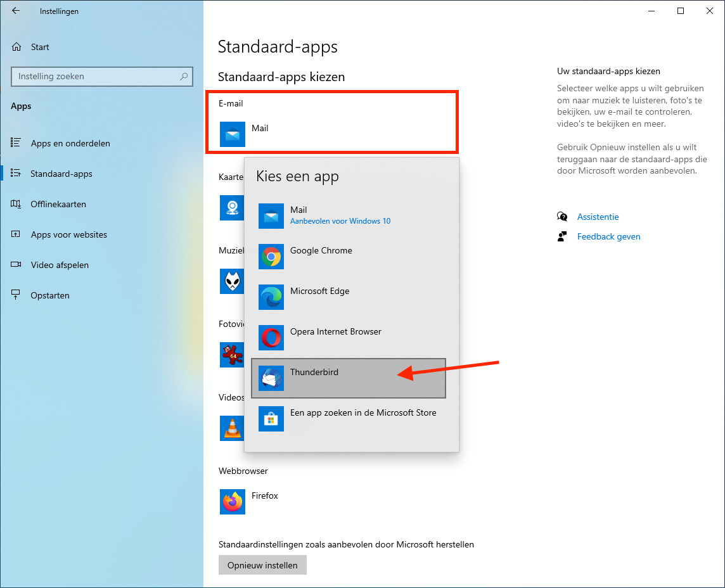Screen dimensions: 725x588
Task: Pick the Microsoft Edge icon
Action: pyautogui.click(x=271, y=297)
